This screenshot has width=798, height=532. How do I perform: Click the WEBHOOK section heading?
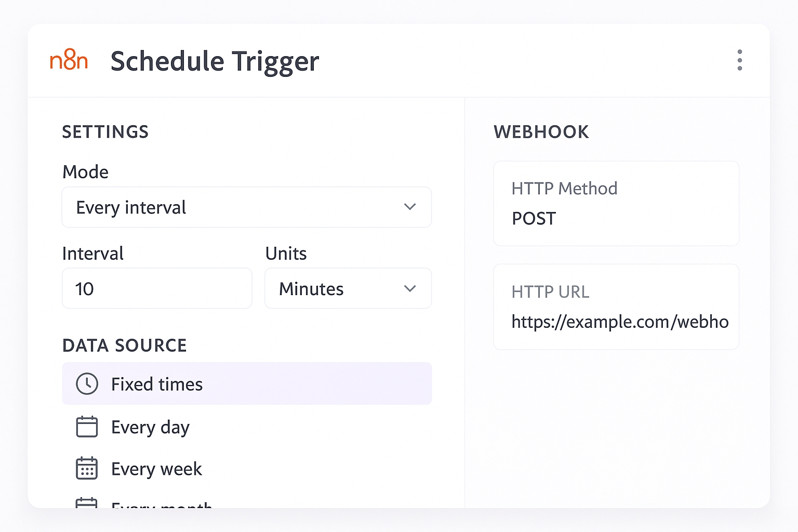(x=541, y=132)
